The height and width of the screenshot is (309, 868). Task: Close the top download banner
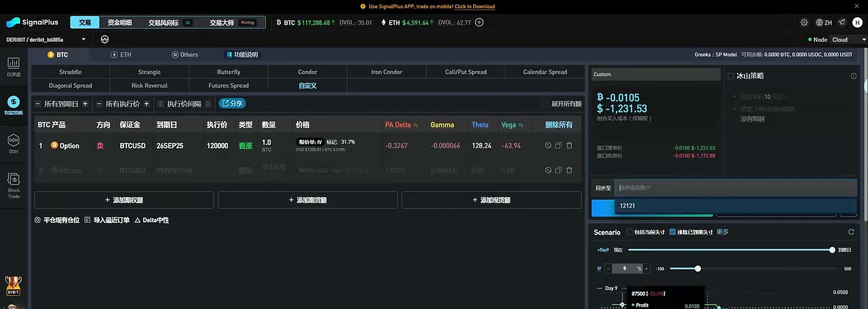pos(856,6)
